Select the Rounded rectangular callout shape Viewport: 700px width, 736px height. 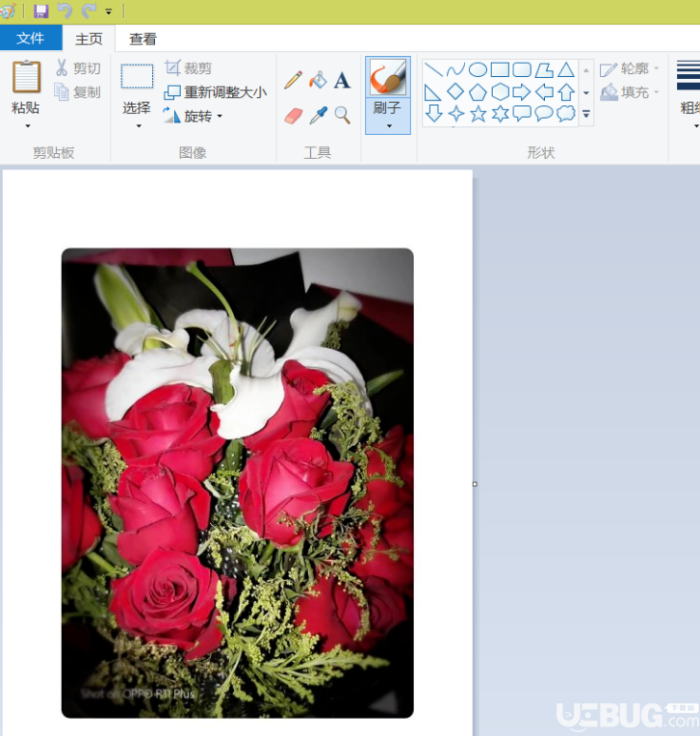[522, 114]
